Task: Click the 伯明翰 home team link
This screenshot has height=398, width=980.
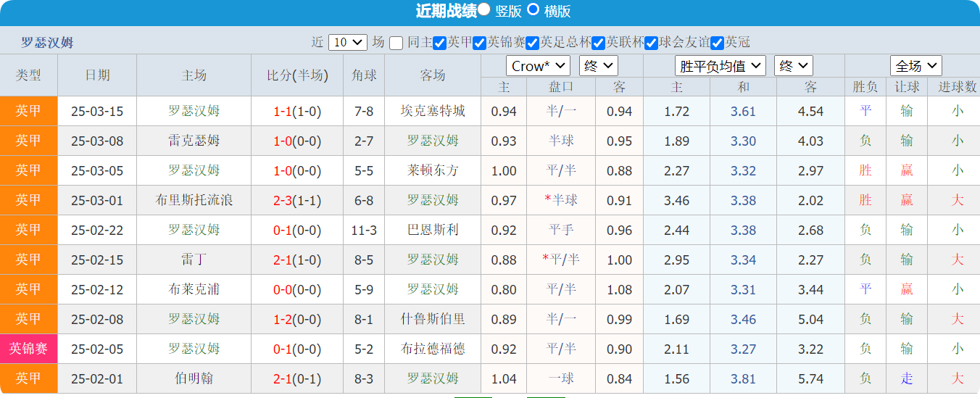Action: (194, 378)
